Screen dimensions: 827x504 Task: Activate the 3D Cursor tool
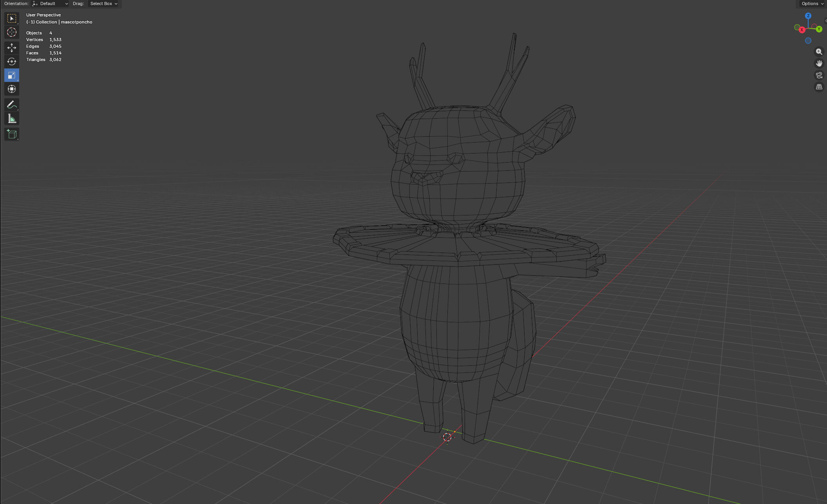[12, 32]
